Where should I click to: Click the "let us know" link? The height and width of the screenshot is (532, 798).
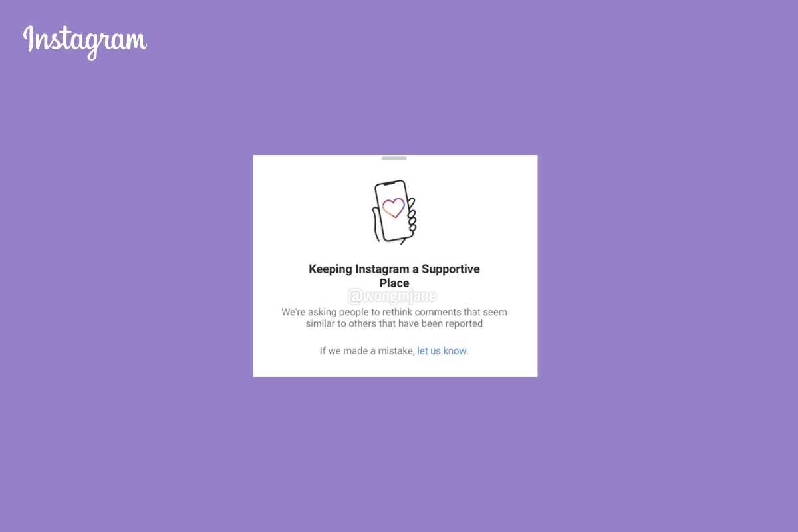click(442, 351)
